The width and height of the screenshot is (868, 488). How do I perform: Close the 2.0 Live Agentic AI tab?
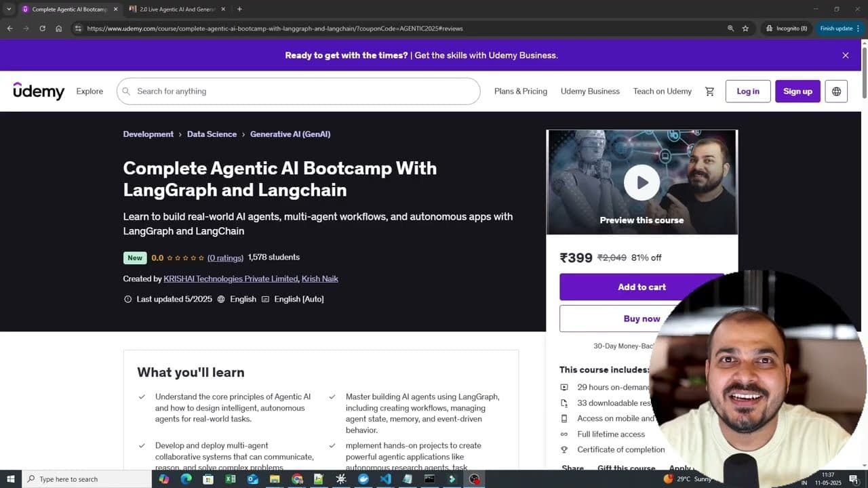(224, 9)
